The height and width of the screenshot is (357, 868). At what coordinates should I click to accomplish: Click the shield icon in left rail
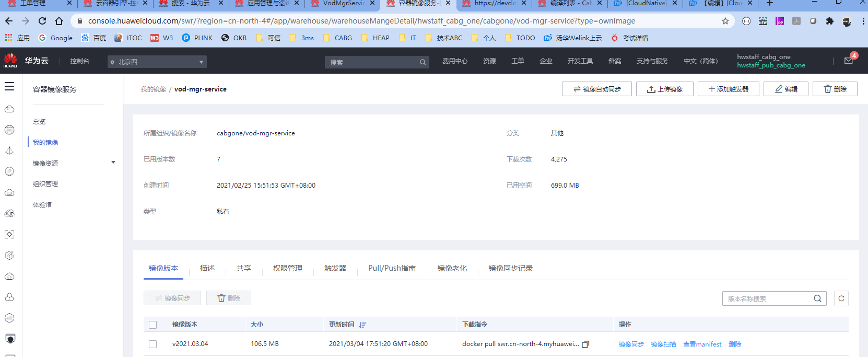tap(9, 339)
